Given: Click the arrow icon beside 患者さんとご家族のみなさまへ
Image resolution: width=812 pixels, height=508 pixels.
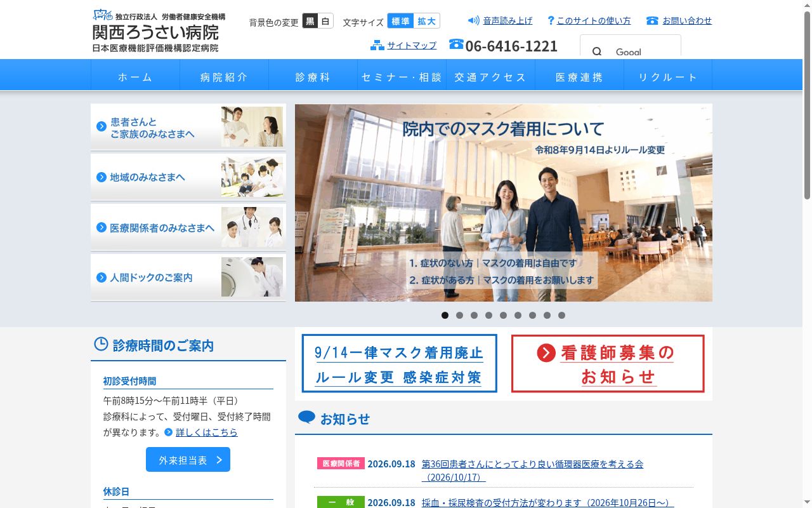Looking at the screenshot, I should (x=101, y=126).
